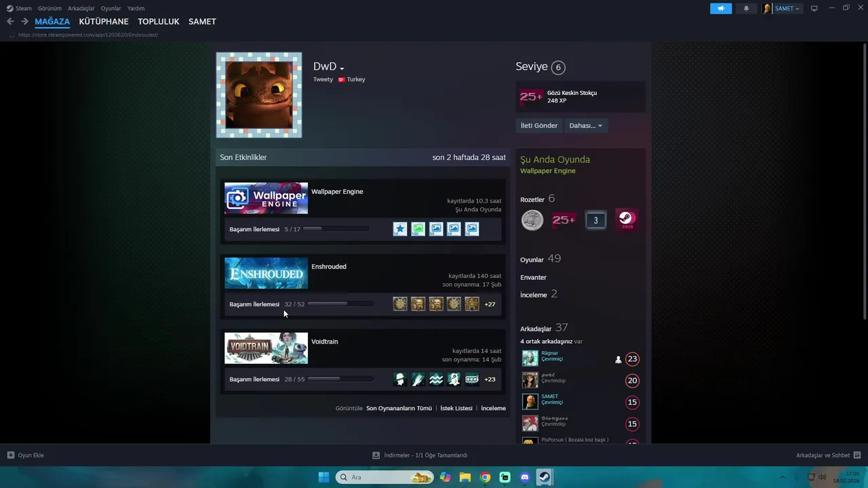Open the Envanter link
The image size is (868, 488).
click(x=533, y=277)
